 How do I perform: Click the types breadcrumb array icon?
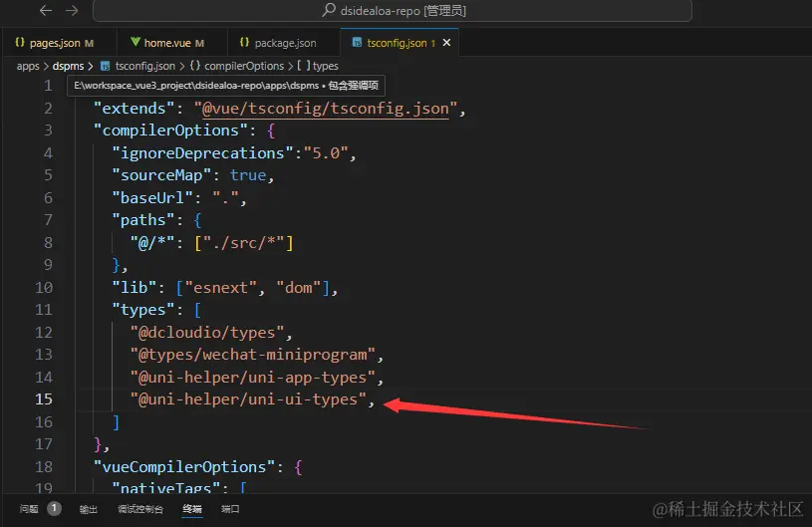click(x=304, y=66)
